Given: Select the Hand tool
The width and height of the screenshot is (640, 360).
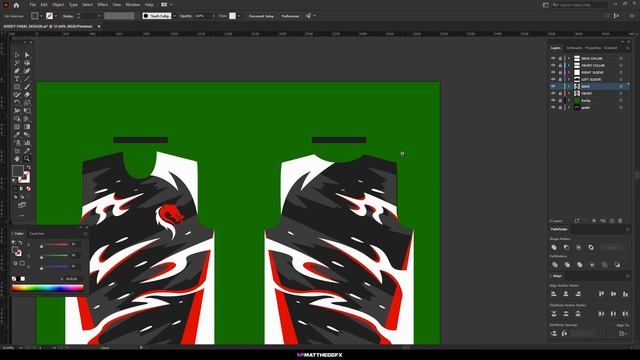Looking at the screenshot, I should [x=17, y=159].
